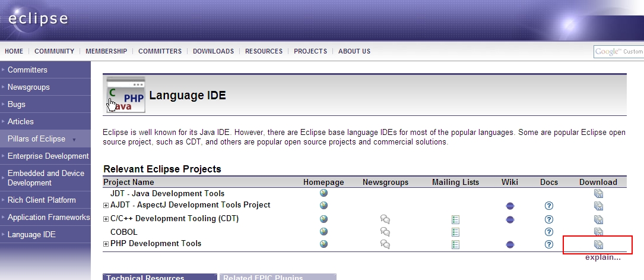Expand the PHP Development Tools row
This screenshot has height=280, width=644.
(x=106, y=244)
